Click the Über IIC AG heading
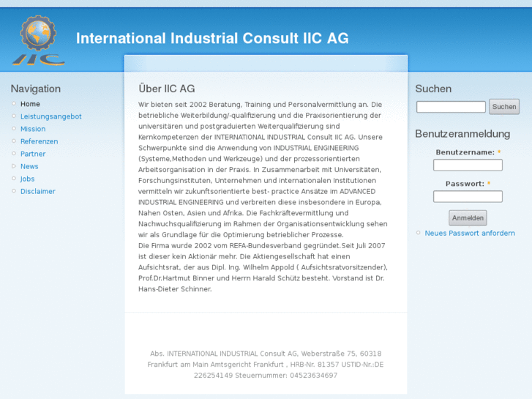Viewport: 532px width, 399px height. coord(167,89)
